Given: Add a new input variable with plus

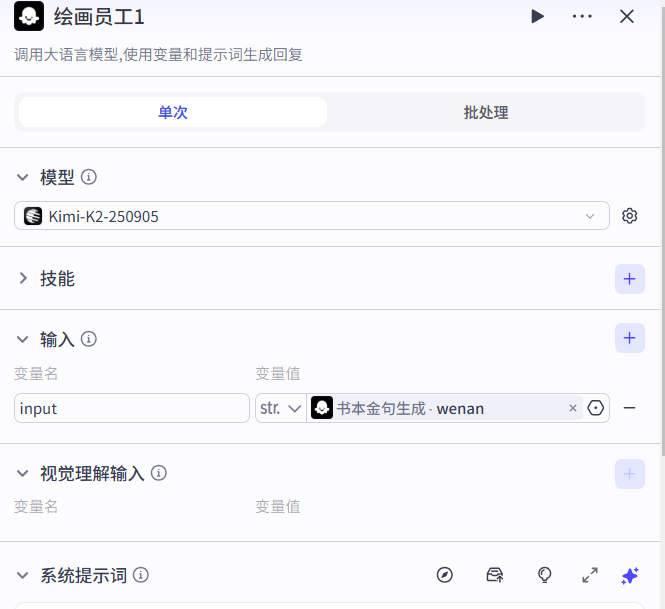Looking at the screenshot, I should click(629, 339).
